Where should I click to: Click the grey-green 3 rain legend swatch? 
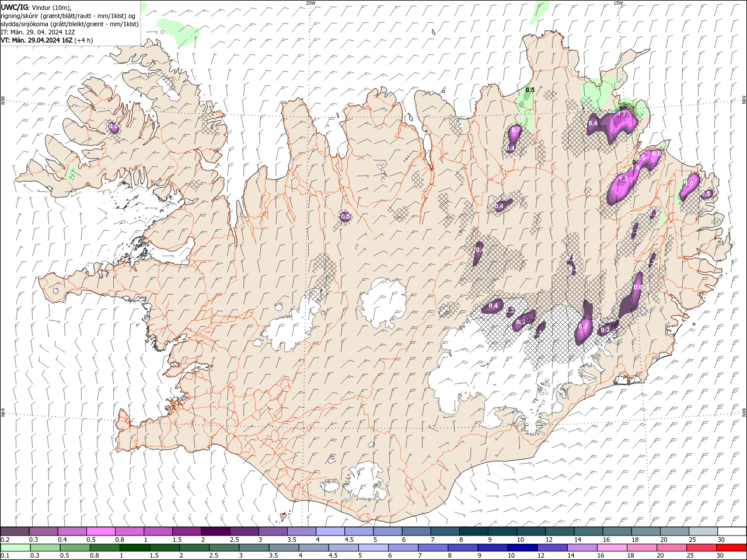tap(254, 548)
